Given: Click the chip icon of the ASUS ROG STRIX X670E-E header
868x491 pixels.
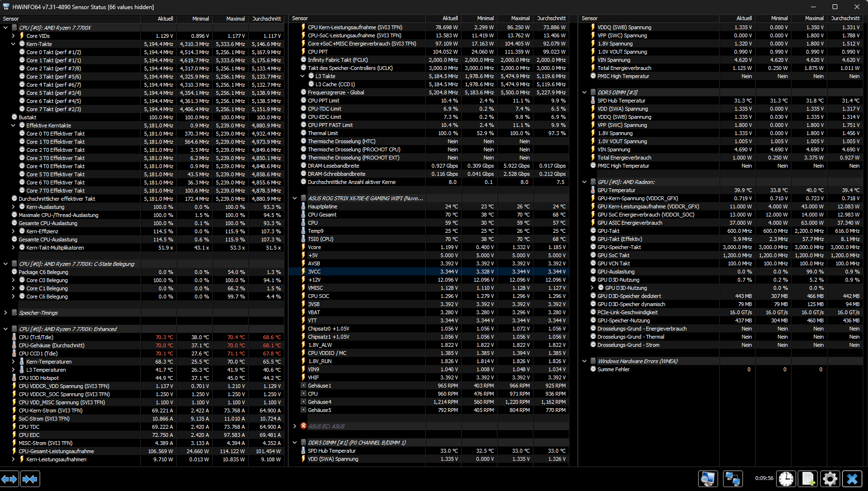Looking at the screenshot, I should 304,198.
